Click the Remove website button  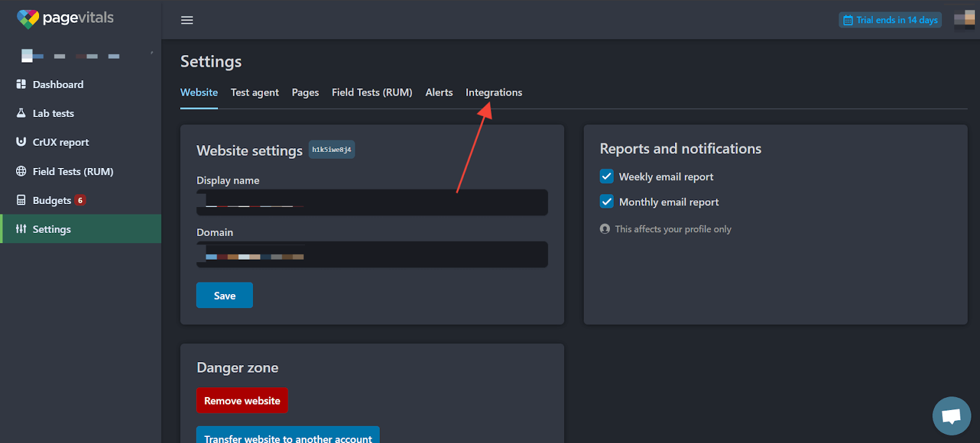(242, 401)
